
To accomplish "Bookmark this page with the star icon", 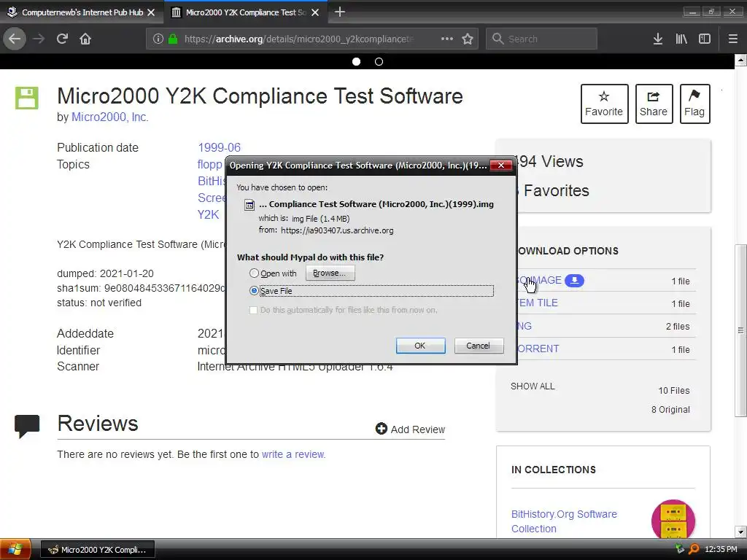I will tap(468, 39).
